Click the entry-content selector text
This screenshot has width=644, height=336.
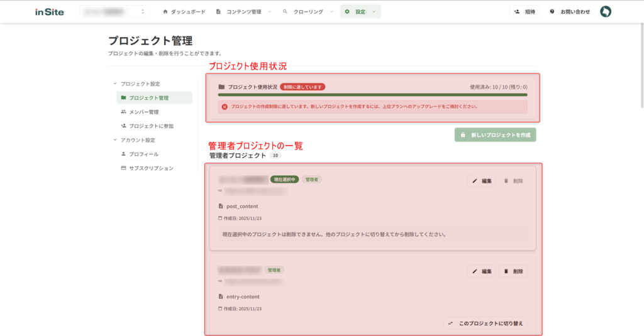pyautogui.click(x=243, y=296)
